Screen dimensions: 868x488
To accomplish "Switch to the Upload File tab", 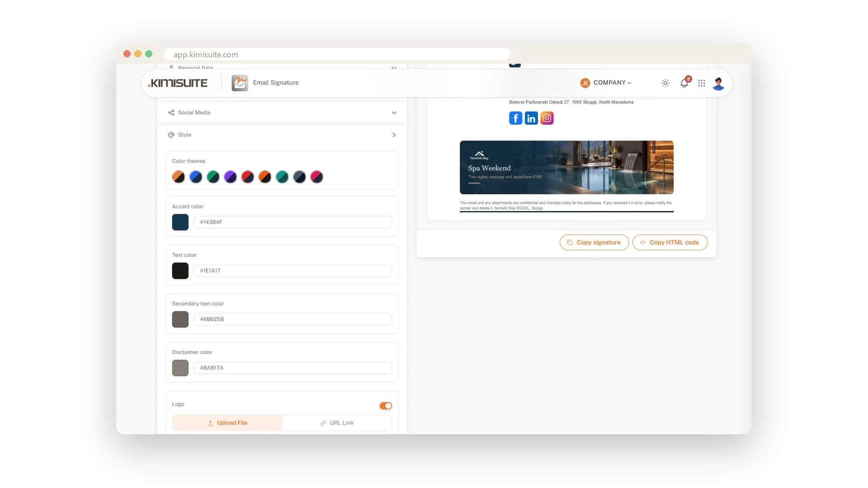I will point(227,423).
